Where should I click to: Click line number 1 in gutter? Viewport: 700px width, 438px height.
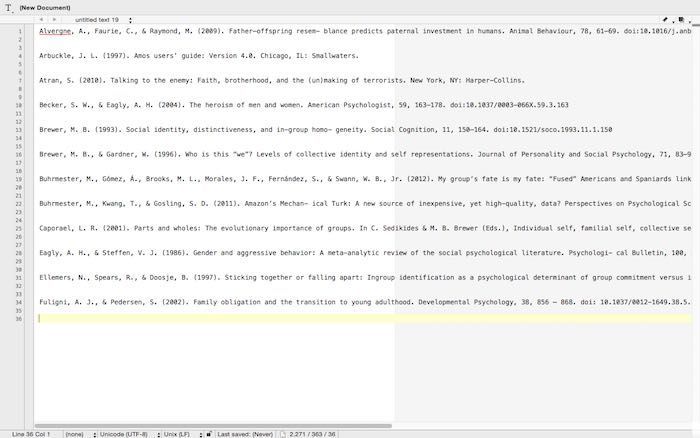click(20, 31)
